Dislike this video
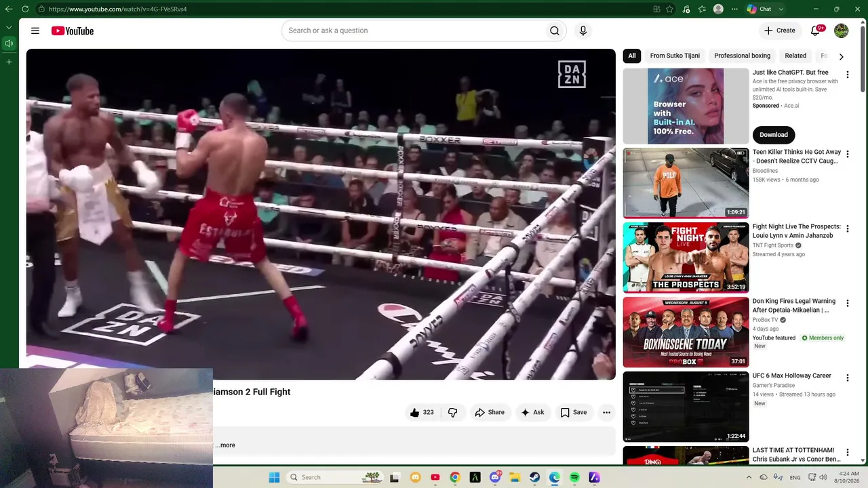 [x=453, y=412]
